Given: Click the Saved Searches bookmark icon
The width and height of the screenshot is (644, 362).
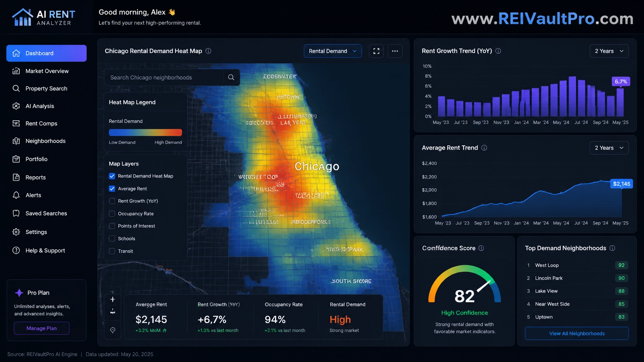Looking at the screenshot, I should [16, 213].
